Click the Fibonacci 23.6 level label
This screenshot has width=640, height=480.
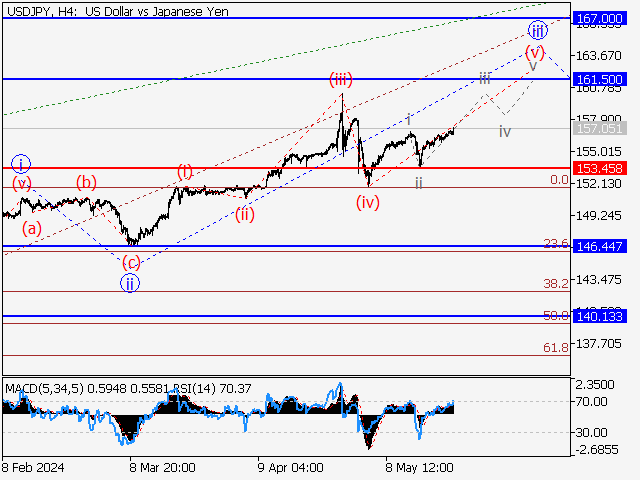(556, 244)
